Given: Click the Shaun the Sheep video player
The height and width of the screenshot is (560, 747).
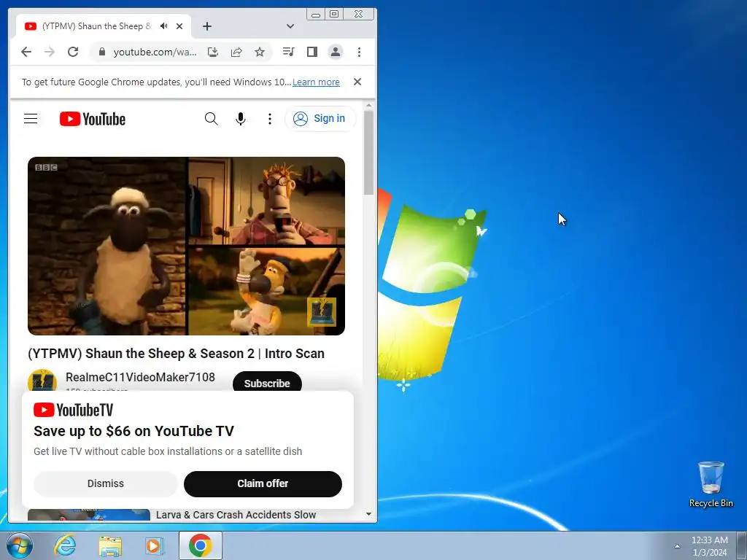Looking at the screenshot, I should click(186, 246).
